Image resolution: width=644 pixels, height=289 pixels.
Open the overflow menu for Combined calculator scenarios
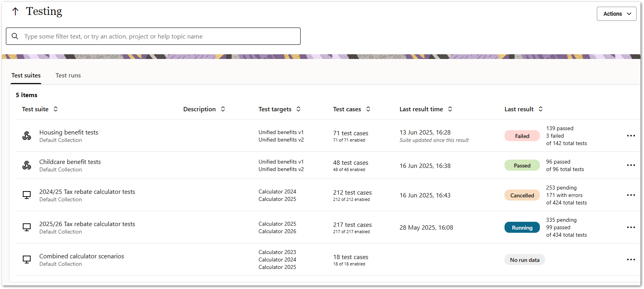(x=631, y=259)
